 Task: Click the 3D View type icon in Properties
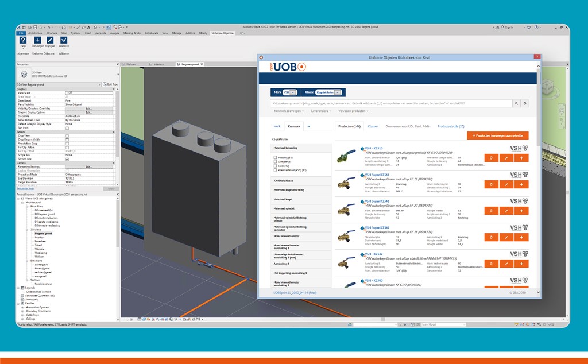click(24, 74)
